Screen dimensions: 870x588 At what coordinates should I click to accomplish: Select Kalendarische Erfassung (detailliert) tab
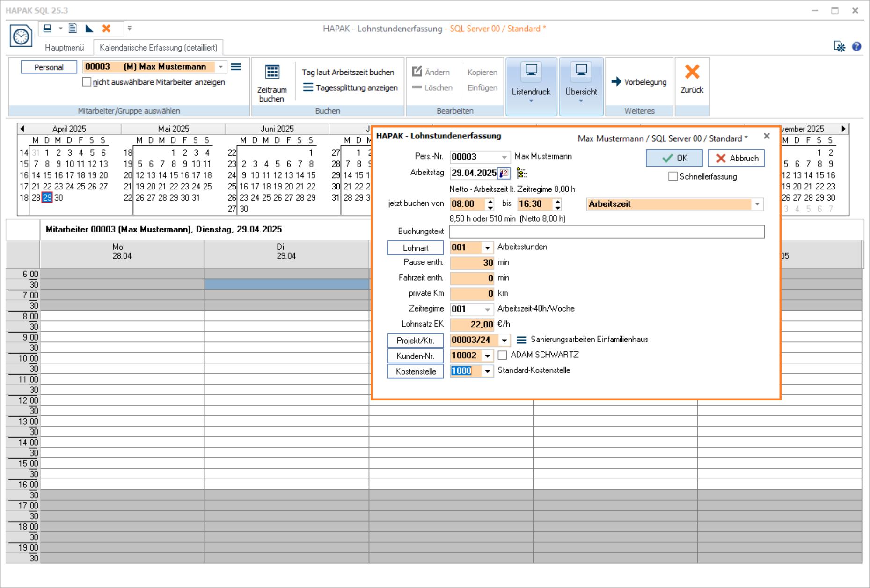tap(158, 48)
